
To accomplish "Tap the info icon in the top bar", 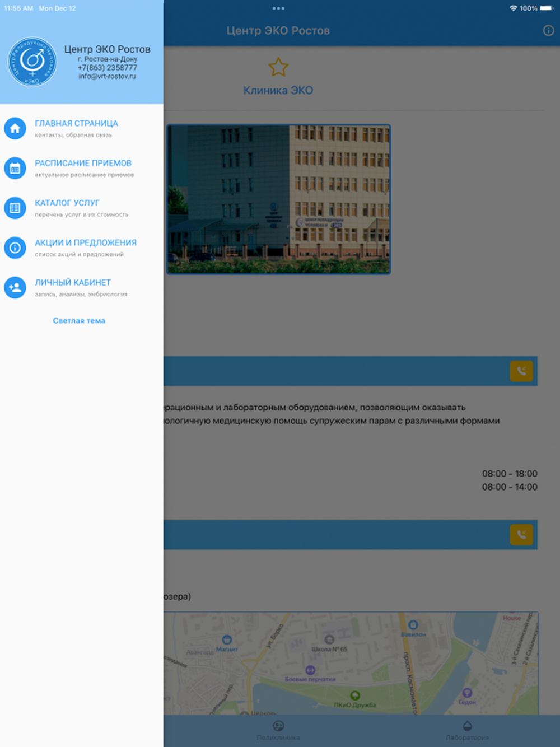I will 548,31.
